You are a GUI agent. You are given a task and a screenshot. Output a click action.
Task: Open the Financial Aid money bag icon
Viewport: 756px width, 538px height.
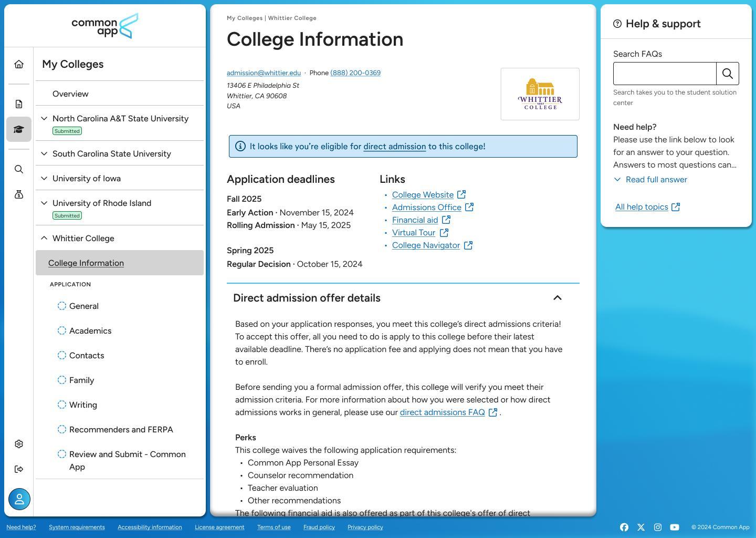click(19, 194)
